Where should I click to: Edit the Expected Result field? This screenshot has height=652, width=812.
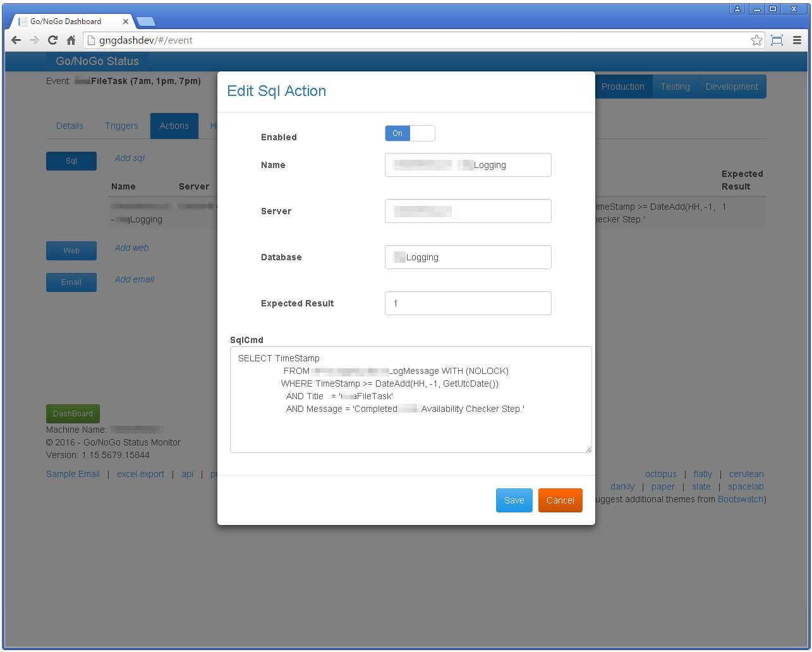click(468, 303)
